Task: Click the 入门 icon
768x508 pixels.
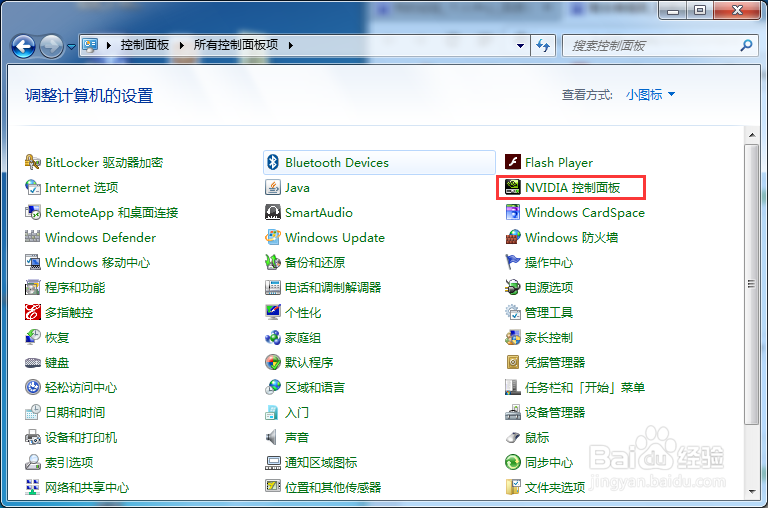Action: (273, 412)
